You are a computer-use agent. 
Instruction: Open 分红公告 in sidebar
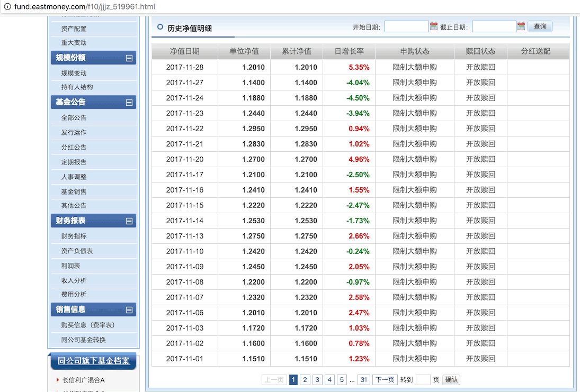coord(74,147)
